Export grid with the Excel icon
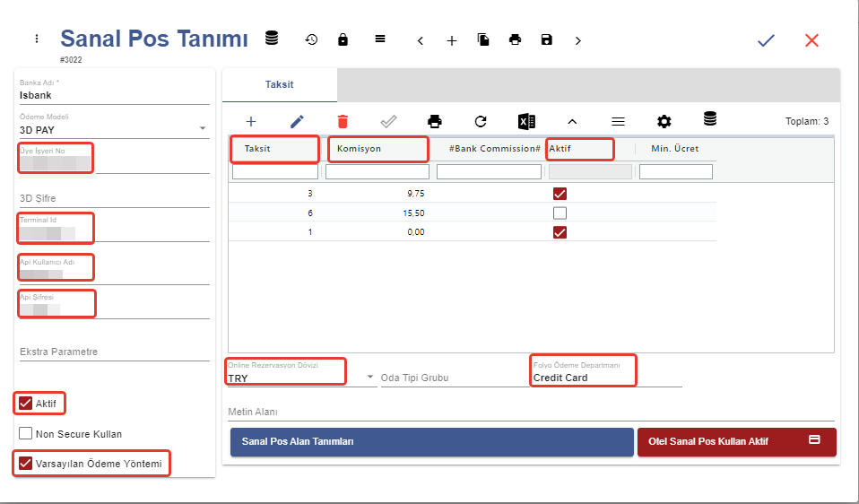Image resolution: width=859 pixels, height=504 pixels. pyautogui.click(x=526, y=121)
